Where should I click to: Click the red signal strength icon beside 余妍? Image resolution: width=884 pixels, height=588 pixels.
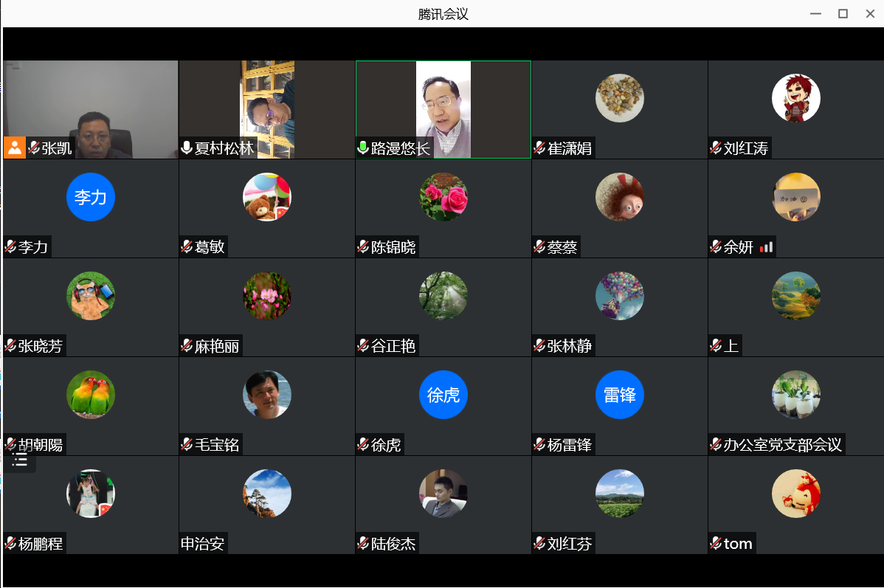click(766, 247)
